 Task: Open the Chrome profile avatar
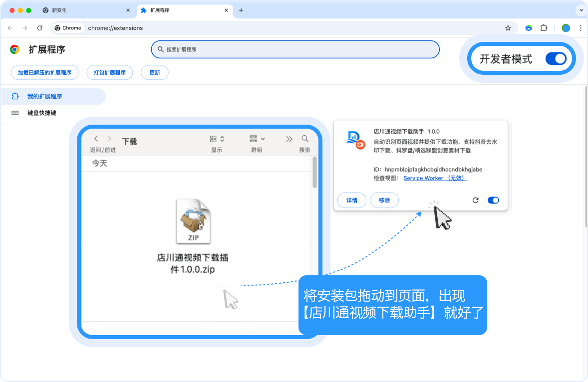coord(566,28)
